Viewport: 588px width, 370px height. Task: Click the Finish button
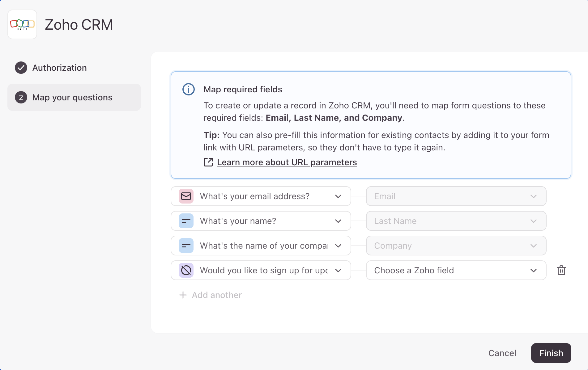coord(551,353)
